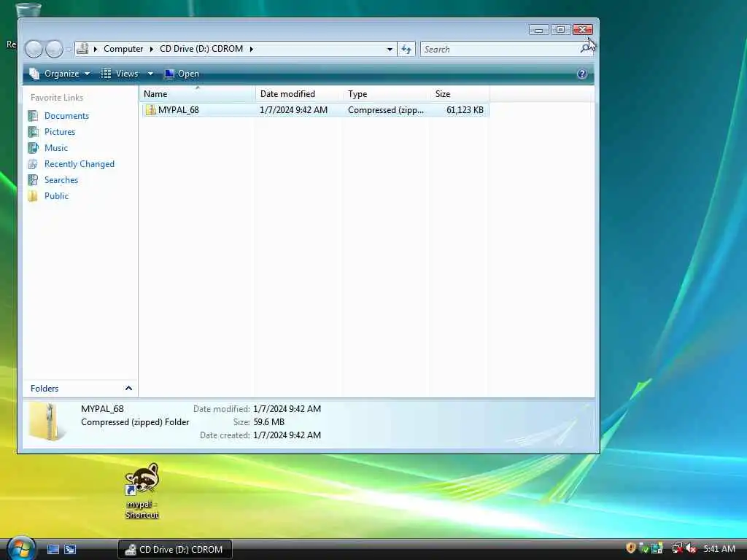Screen dimensions: 747x560
Task: Click the Date created value in details pane
Action: click(287, 435)
